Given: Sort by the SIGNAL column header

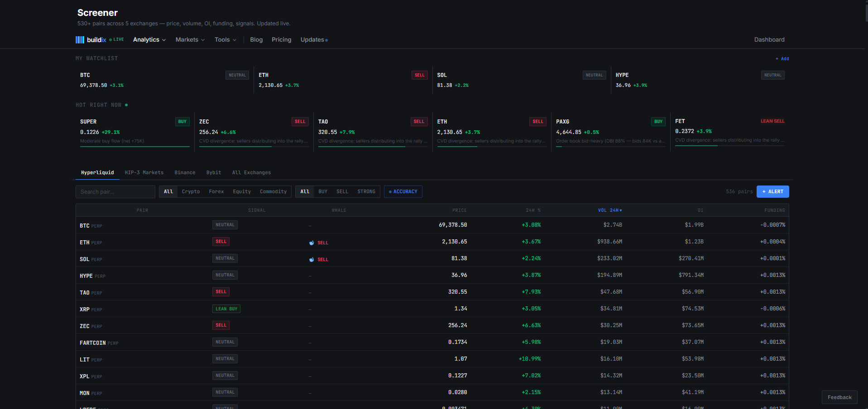Looking at the screenshot, I should [x=257, y=210].
